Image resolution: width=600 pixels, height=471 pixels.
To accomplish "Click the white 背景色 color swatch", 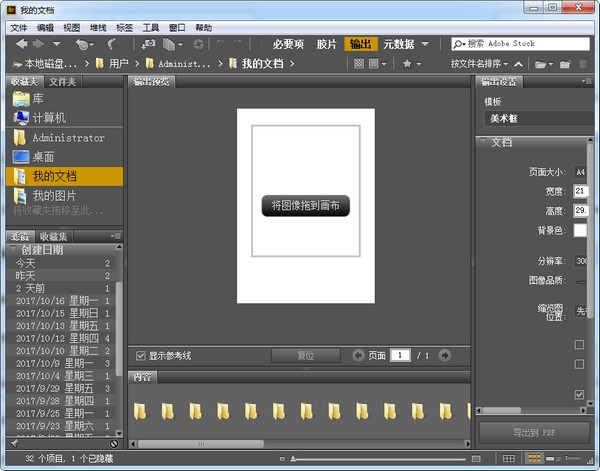I will point(580,231).
